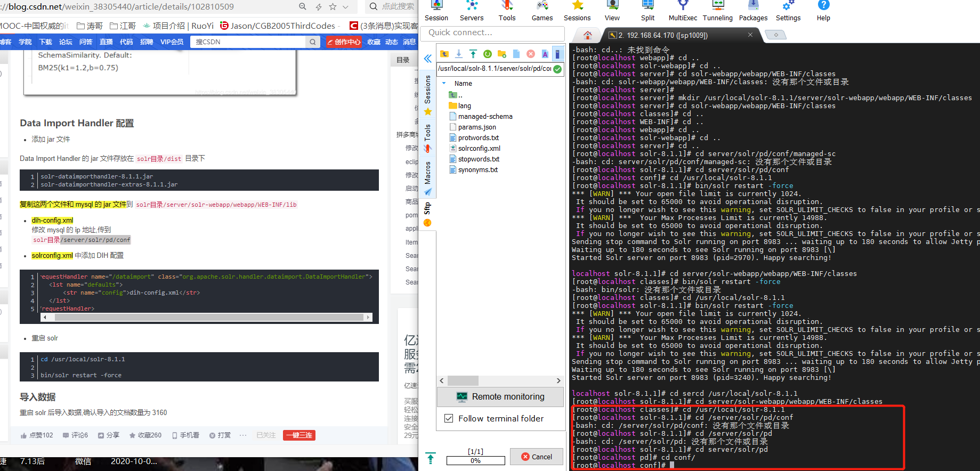980x471 pixels.
Task: Open the 江哥 bookmark folder in browser
Action: tap(123, 26)
